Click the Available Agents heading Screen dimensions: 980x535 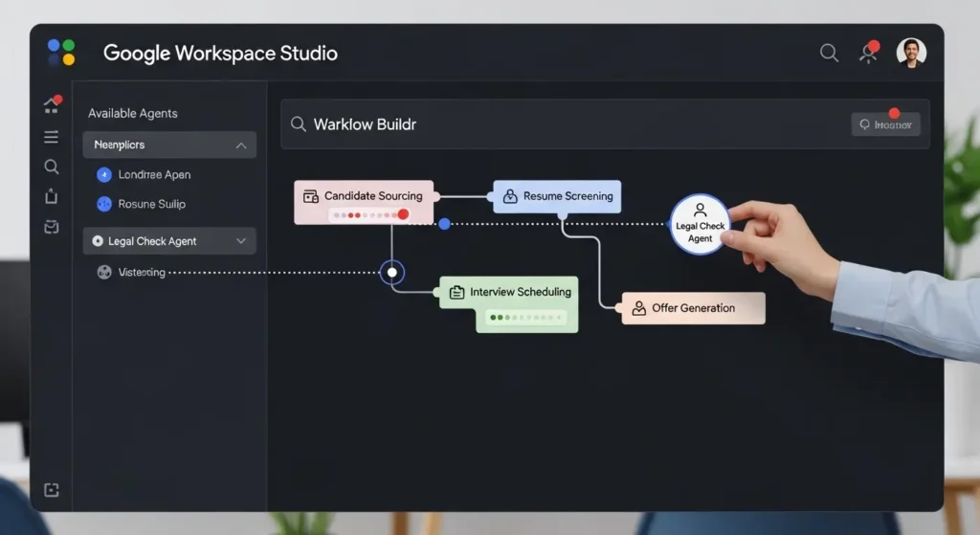coord(132,113)
